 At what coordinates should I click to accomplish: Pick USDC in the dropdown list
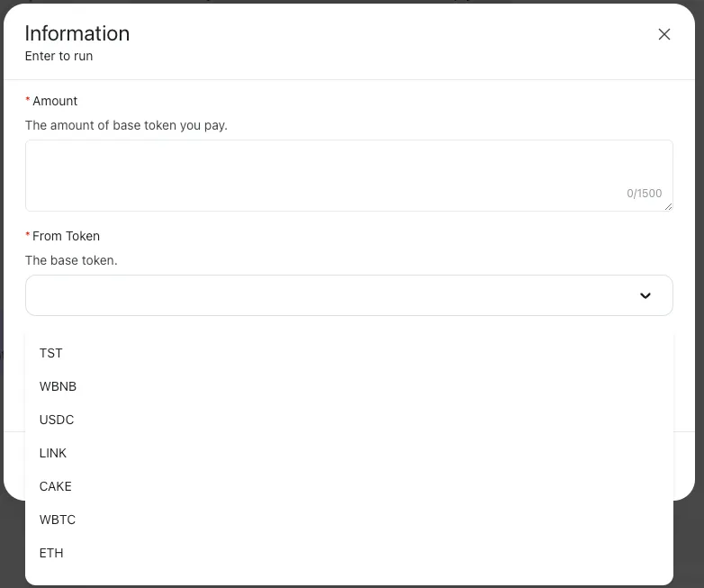click(57, 420)
